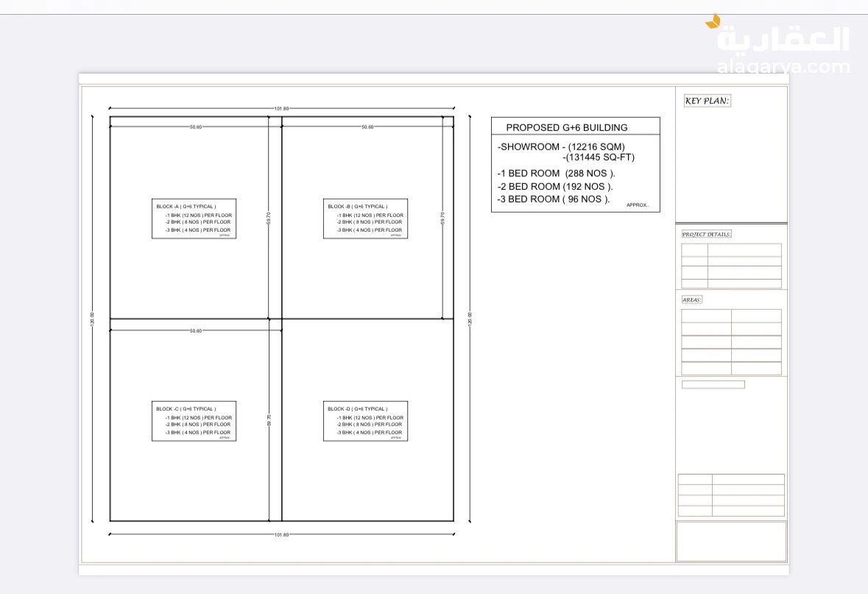
Task: Select the SHOWROOM 12216 SQM line
Action: (561, 146)
